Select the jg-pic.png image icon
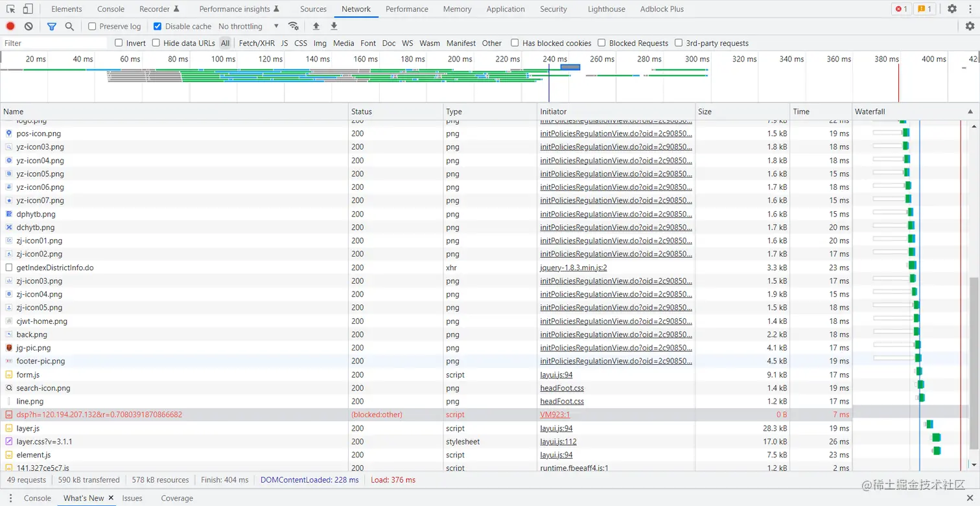 (9, 348)
